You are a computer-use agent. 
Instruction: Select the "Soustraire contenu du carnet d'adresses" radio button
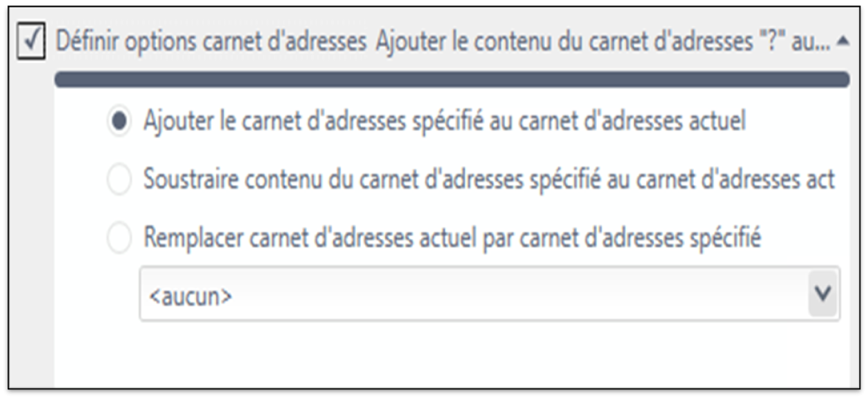point(119,180)
